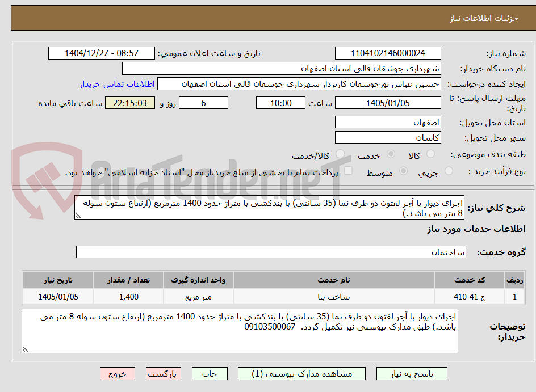
Task: Click the کد خدمت column header
Action: click(x=470, y=280)
